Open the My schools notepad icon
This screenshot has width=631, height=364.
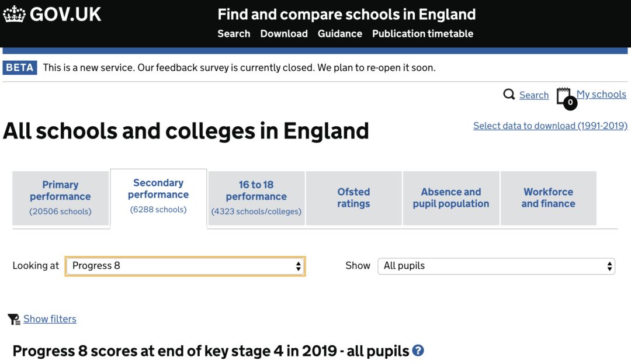[x=563, y=95]
